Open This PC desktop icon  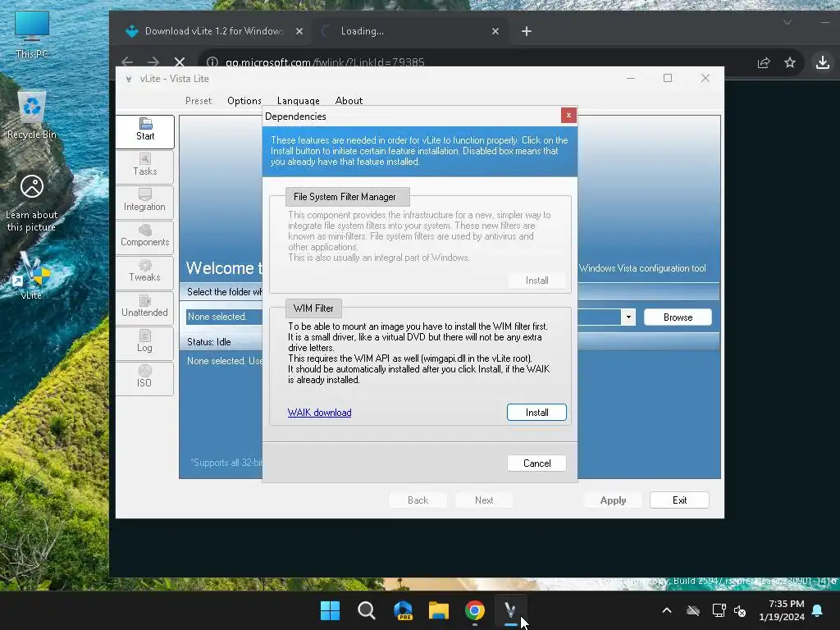32,34
